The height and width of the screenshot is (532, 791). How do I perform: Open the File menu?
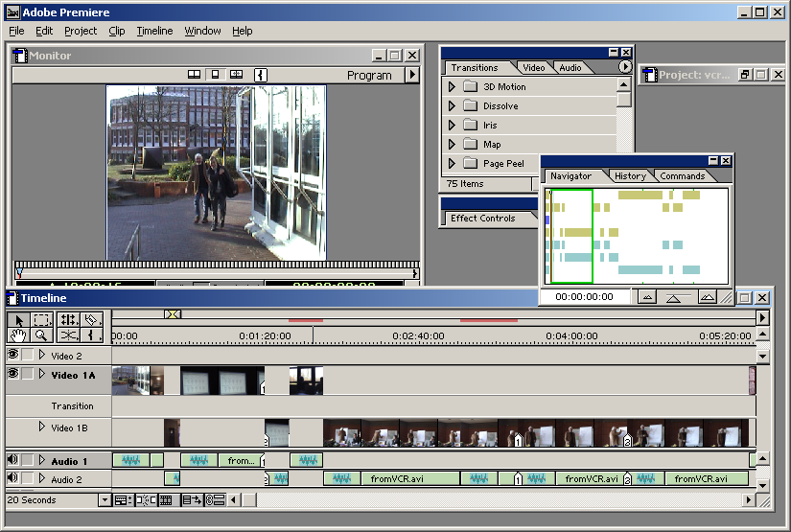click(x=16, y=31)
